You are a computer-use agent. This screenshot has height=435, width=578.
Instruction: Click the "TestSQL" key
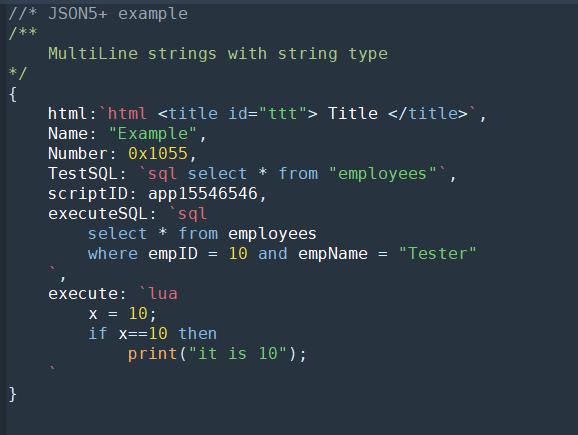pos(83,173)
